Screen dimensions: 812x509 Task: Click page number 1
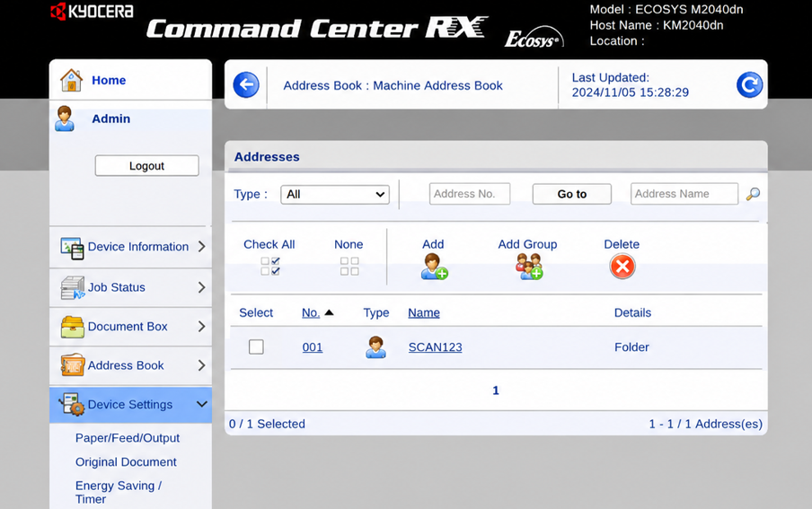(x=496, y=391)
